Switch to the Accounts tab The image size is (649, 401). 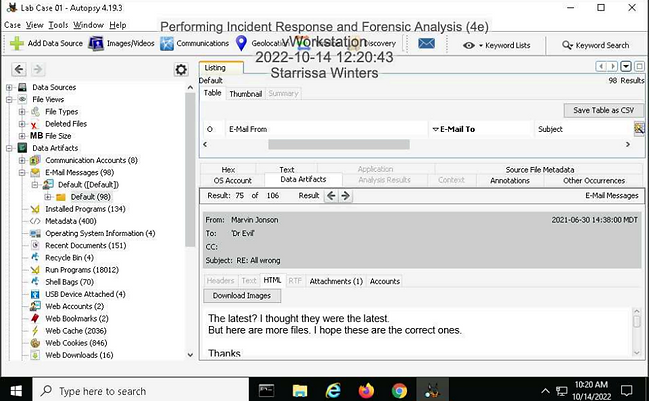(385, 281)
